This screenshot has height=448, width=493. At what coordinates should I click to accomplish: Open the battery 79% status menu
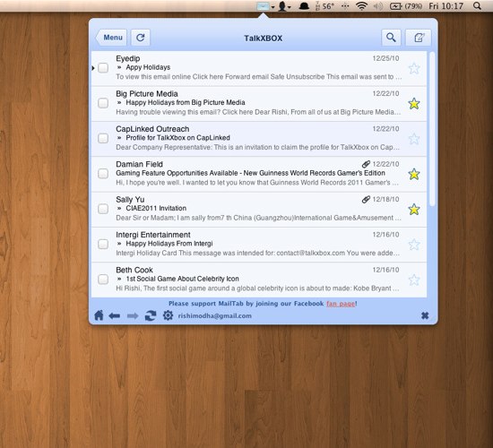406,6
